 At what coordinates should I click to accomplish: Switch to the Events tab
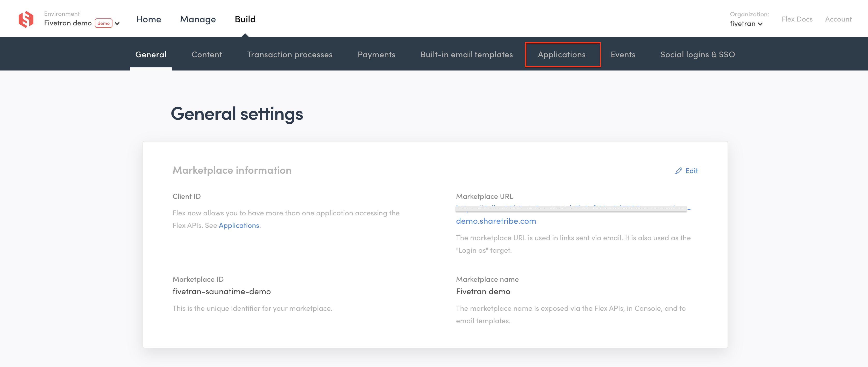623,55
